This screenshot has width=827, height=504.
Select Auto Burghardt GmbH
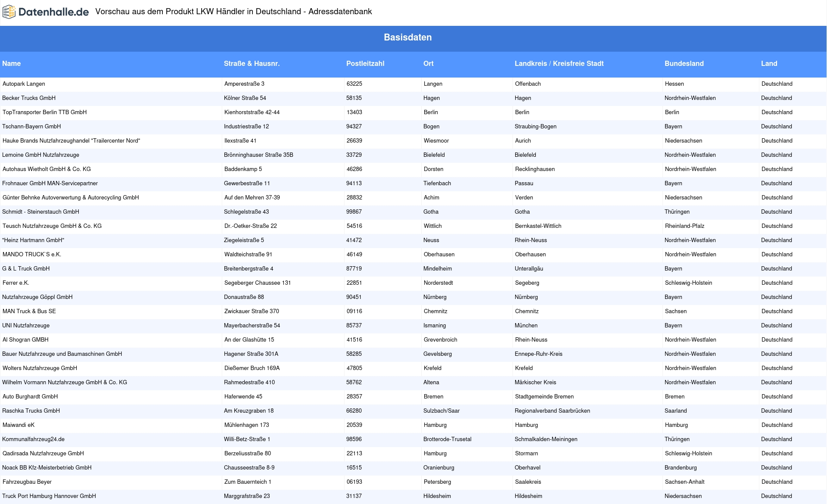click(x=30, y=397)
